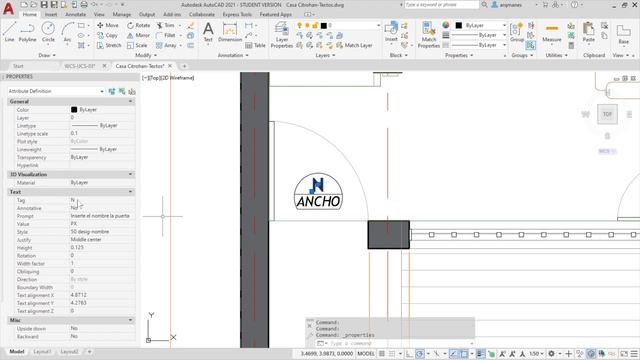Click the command line input field

(x=400, y=343)
